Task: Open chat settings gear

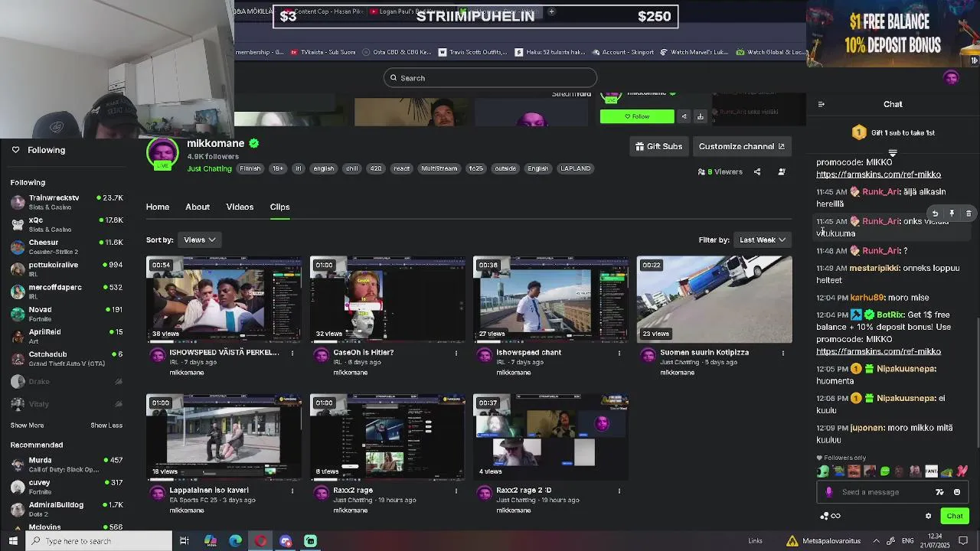Action: (x=928, y=516)
